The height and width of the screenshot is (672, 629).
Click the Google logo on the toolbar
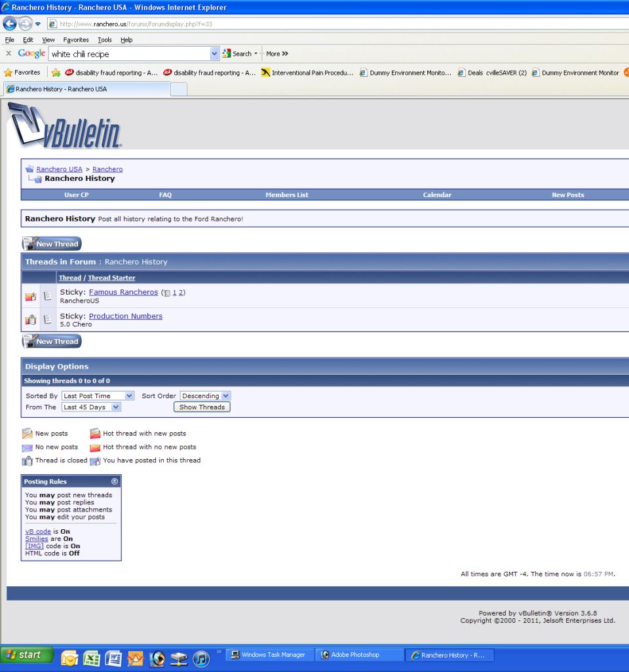tap(31, 53)
